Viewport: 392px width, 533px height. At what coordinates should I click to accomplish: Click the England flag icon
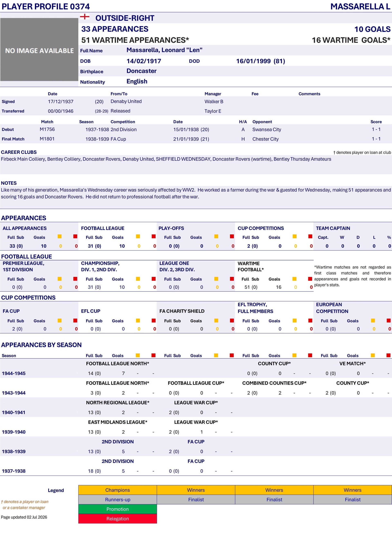[x=85, y=17]
